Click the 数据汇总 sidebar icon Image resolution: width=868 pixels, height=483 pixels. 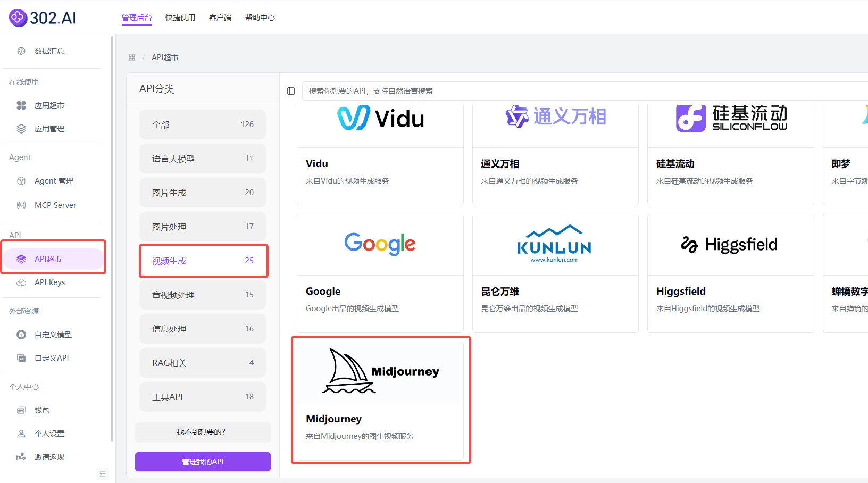click(x=21, y=51)
